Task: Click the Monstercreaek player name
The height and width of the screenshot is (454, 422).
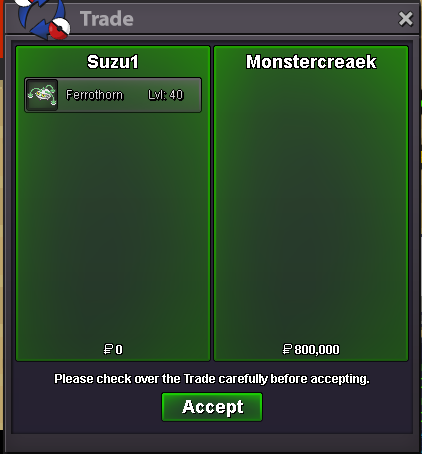Action: click(311, 62)
